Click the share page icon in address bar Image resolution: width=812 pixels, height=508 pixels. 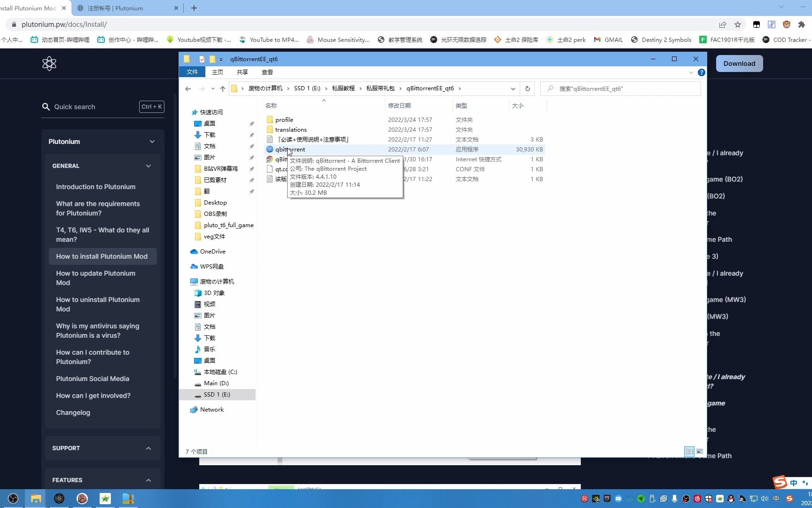tap(723, 24)
